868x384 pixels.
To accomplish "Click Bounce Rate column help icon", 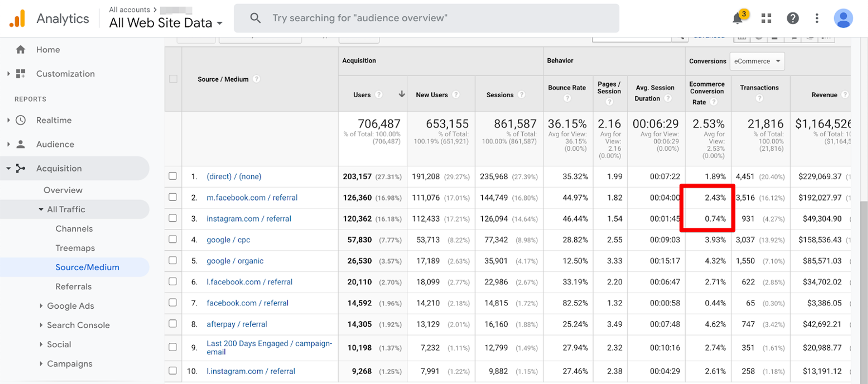I will click(567, 98).
